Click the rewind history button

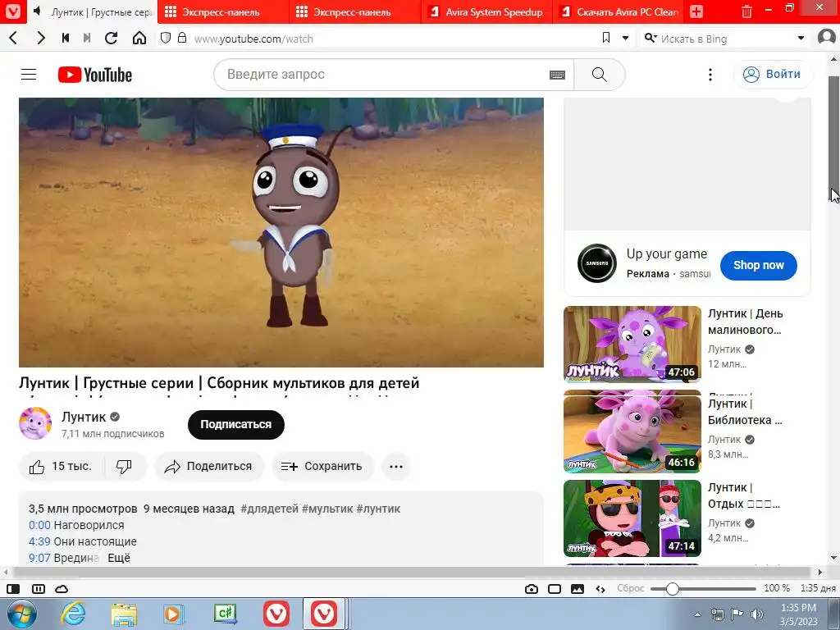point(66,38)
